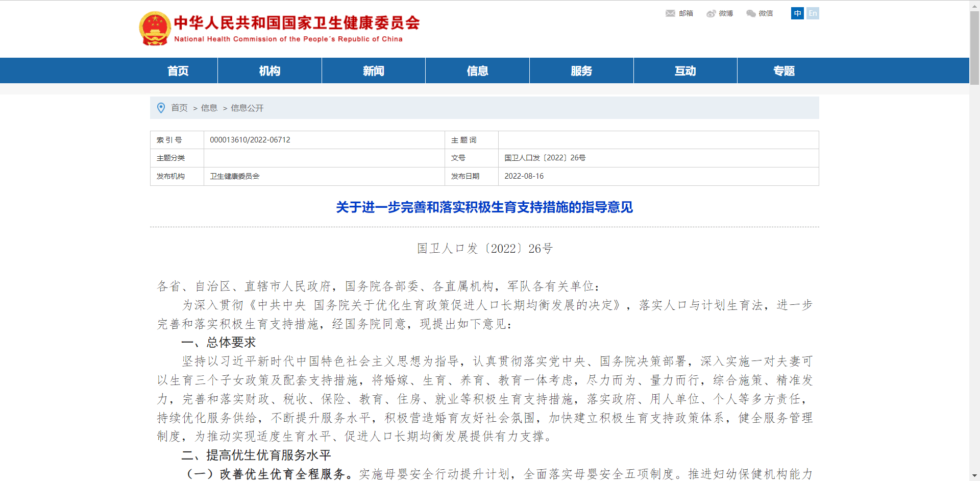
Task: Click the subheading （一）改善优生优育全程服务
Action: [x=266, y=474]
